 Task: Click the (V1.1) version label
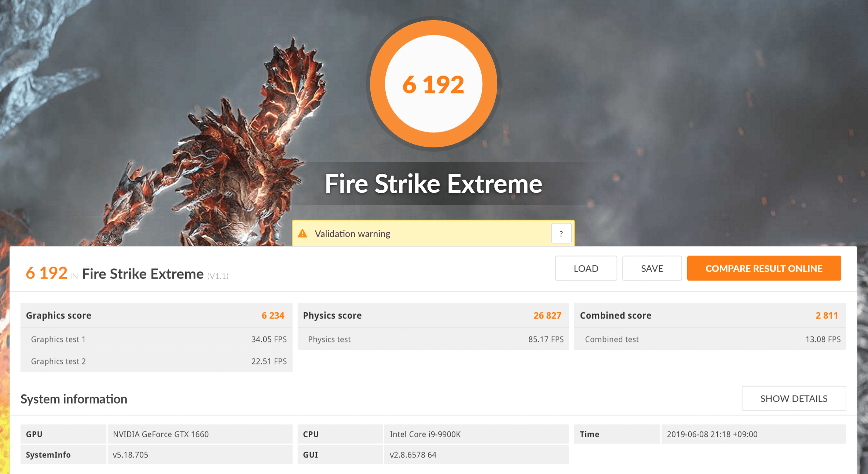pos(218,276)
